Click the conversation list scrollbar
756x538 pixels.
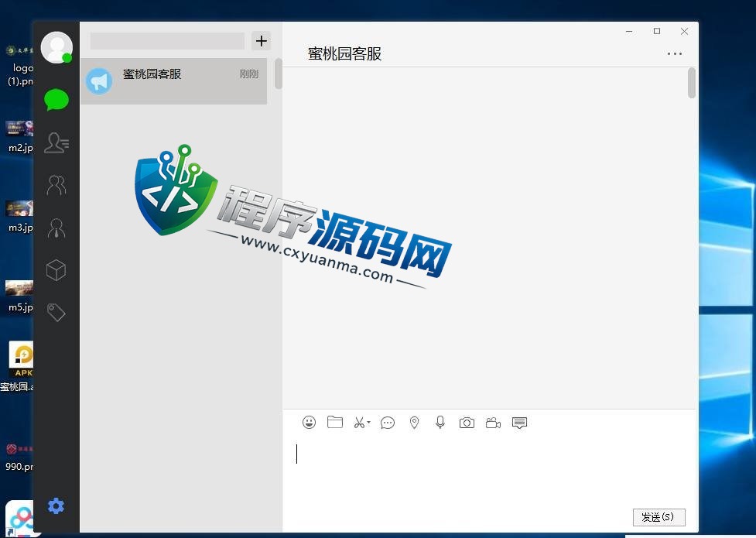[x=279, y=74]
